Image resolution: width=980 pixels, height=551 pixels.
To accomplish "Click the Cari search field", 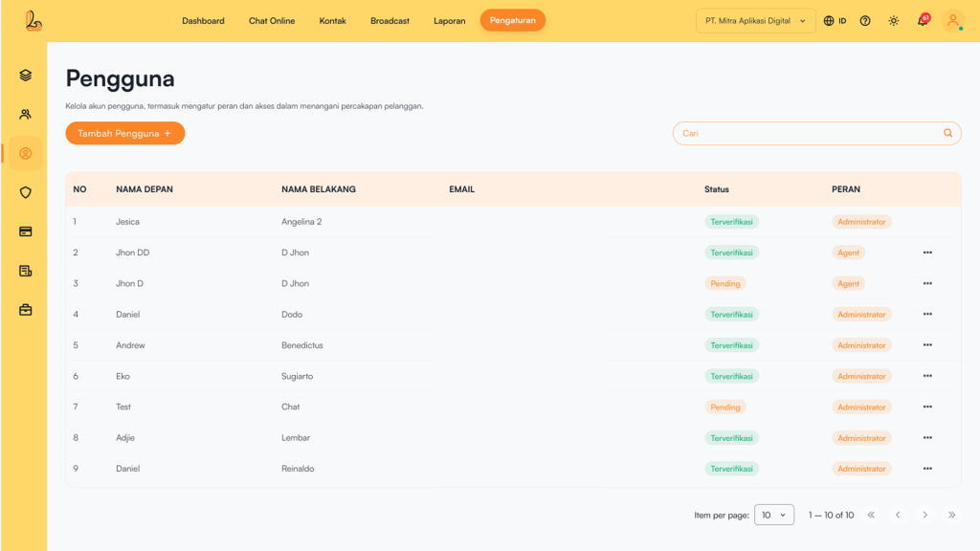I will point(809,134).
